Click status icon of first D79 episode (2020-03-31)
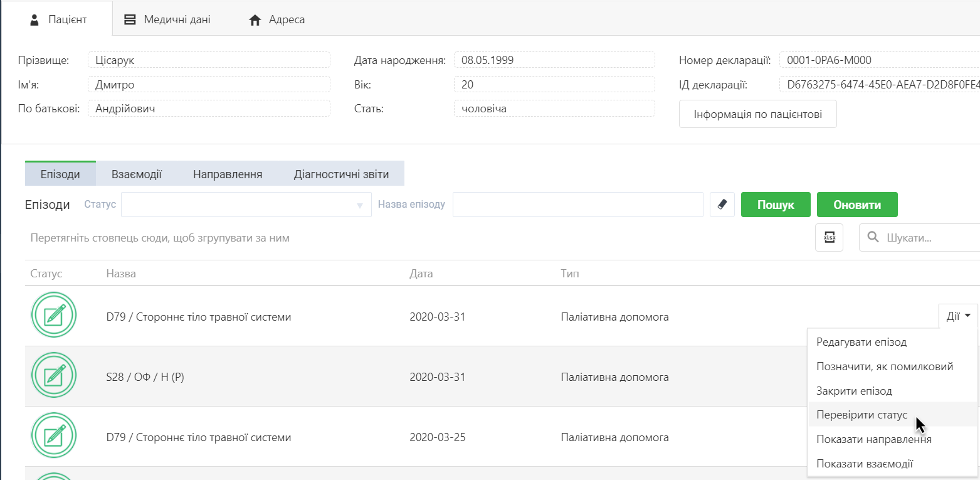Screen dimensions: 980x480 [x=53, y=315]
